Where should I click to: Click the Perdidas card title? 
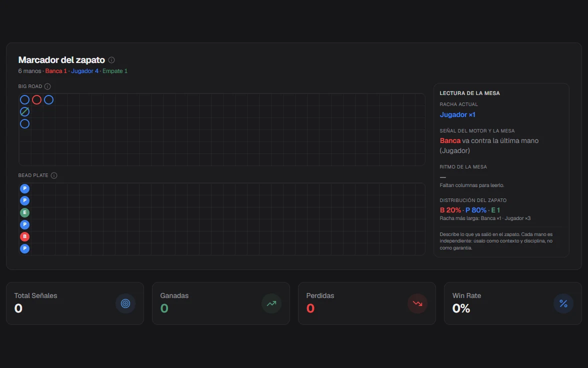coord(320,295)
